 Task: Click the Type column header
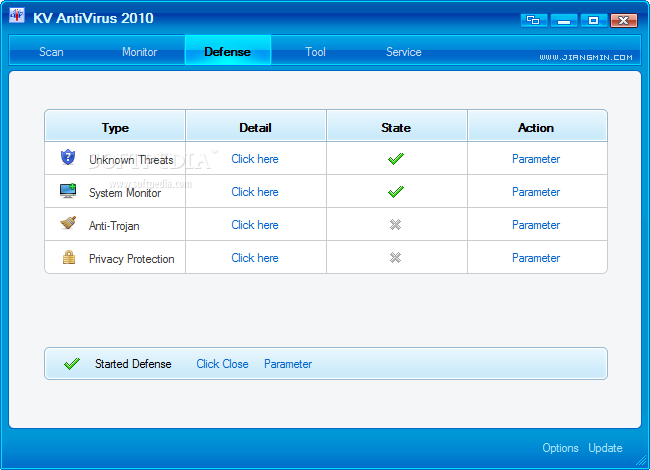(x=115, y=127)
